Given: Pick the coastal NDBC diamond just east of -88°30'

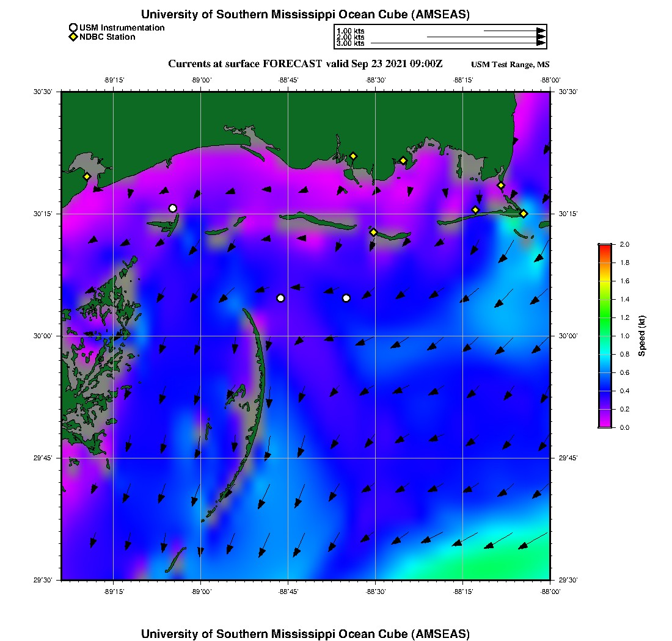Looking at the screenshot, I should point(403,161).
